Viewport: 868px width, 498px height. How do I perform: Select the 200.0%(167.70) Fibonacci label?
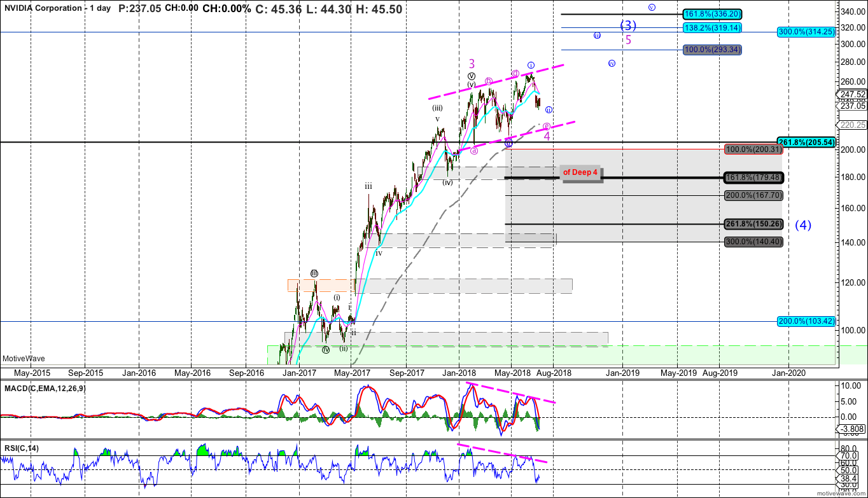(x=753, y=196)
